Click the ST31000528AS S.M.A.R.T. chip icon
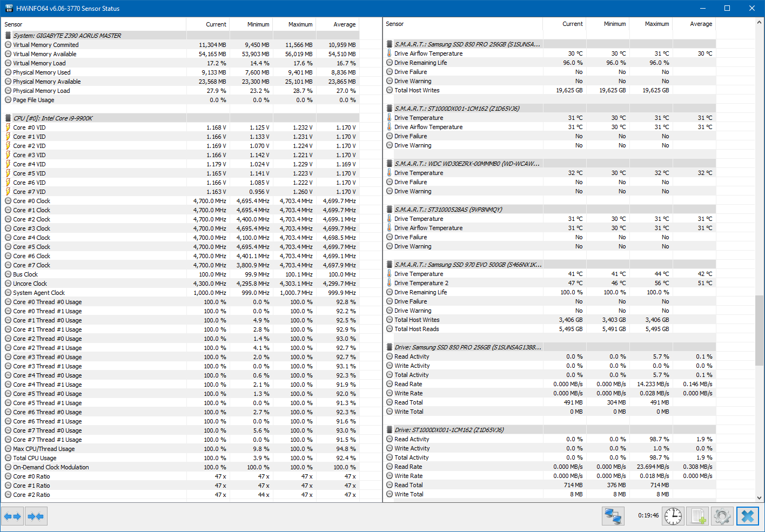Viewport: 765px width, 532px height. coord(390,210)
